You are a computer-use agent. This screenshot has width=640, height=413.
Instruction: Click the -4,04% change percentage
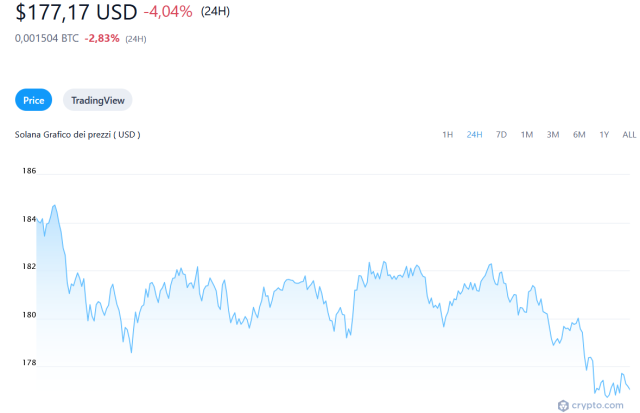coord(168,12)
